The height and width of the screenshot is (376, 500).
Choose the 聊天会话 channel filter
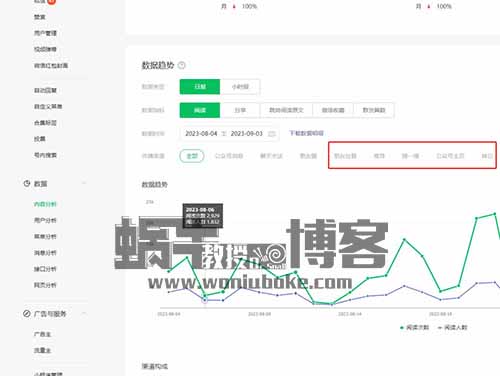(271, 156)
